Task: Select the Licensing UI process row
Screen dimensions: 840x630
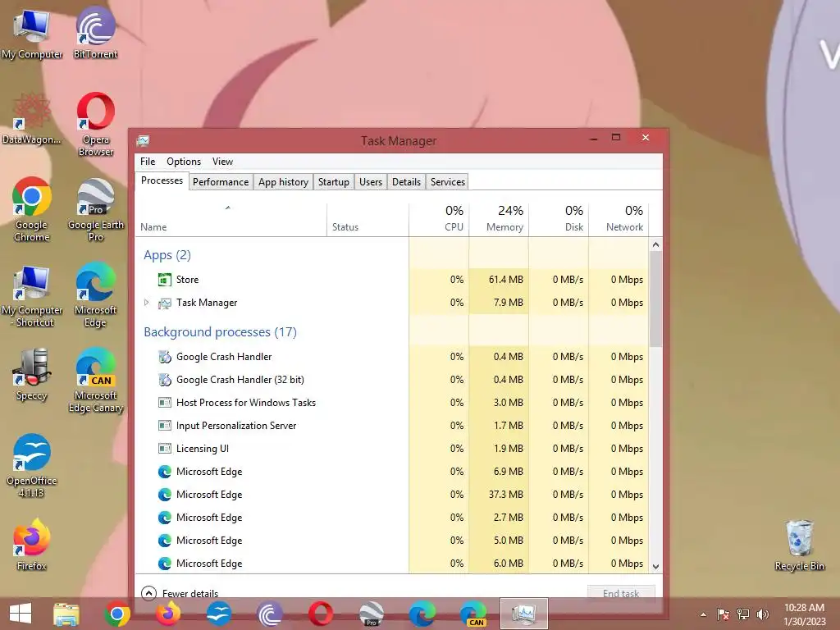Action: point(392,449)
